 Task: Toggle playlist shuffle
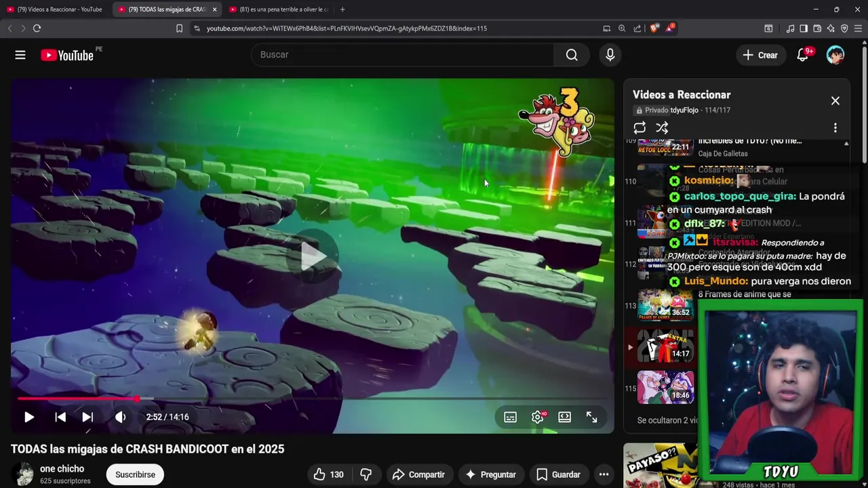662,127
